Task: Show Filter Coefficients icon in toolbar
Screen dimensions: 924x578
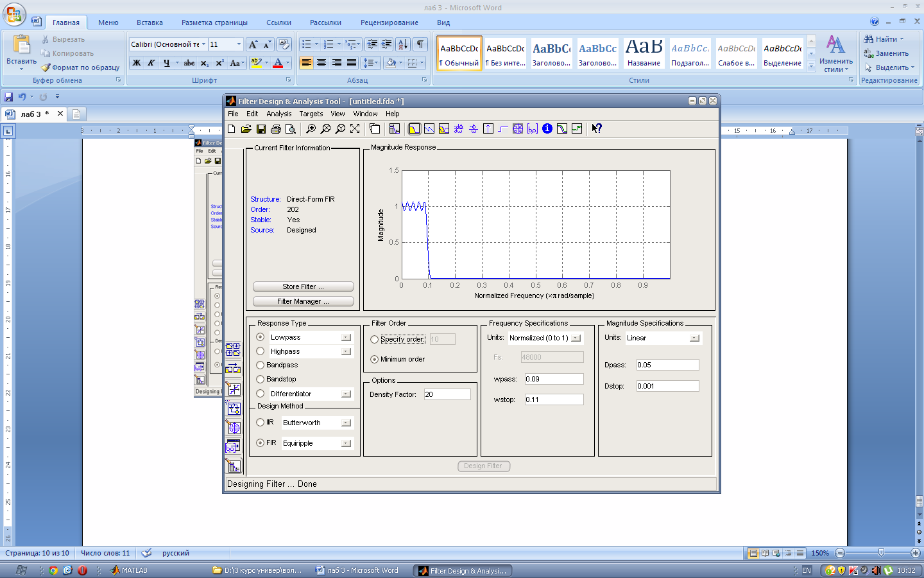Action: click(533, 128)
